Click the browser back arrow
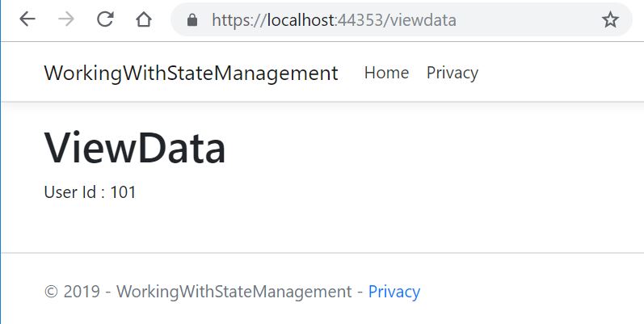 coord(27,19)
